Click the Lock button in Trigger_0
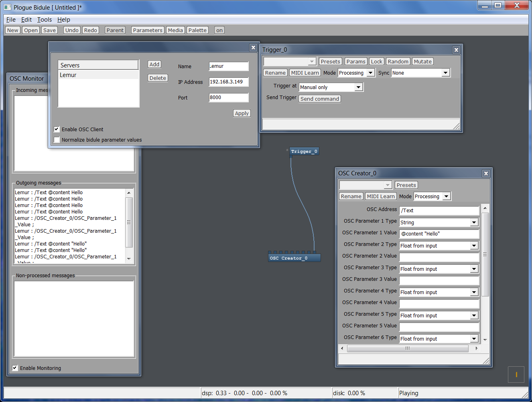This screenshot has width=532, height=402. click(x=377, y=61)
